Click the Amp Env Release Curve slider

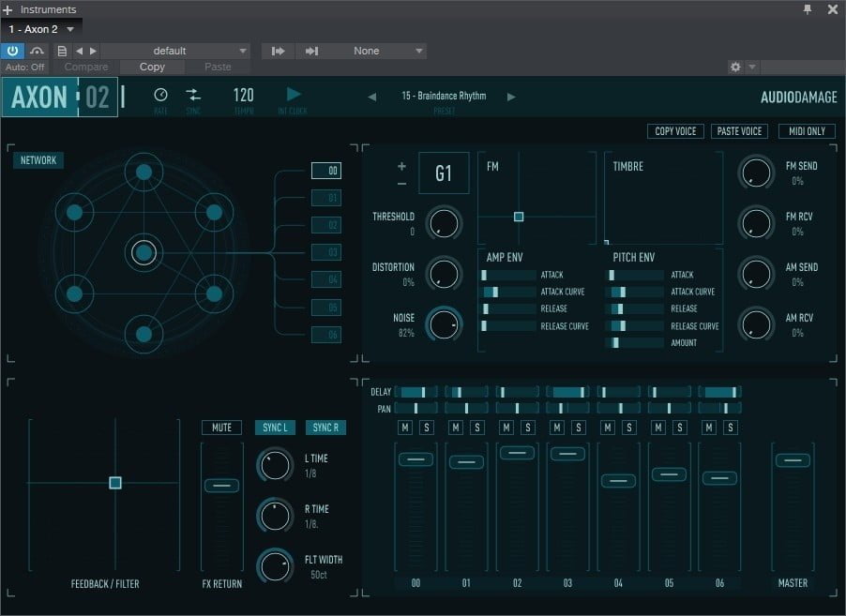(x=507, y=325)
